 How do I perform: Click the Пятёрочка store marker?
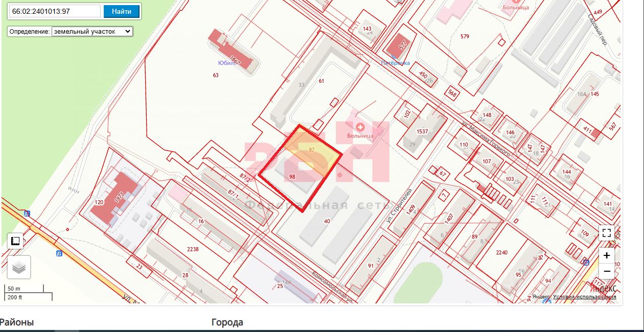coord(396,63)
